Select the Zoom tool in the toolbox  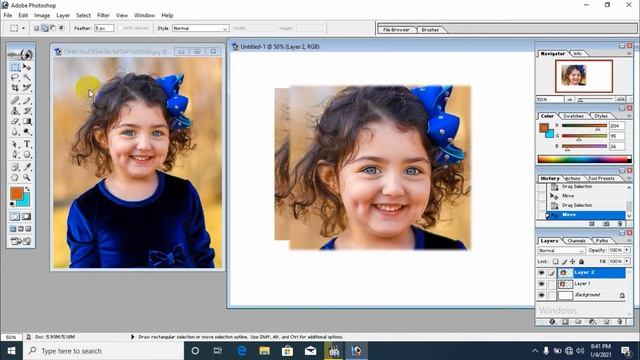click(x=27, y=178)
